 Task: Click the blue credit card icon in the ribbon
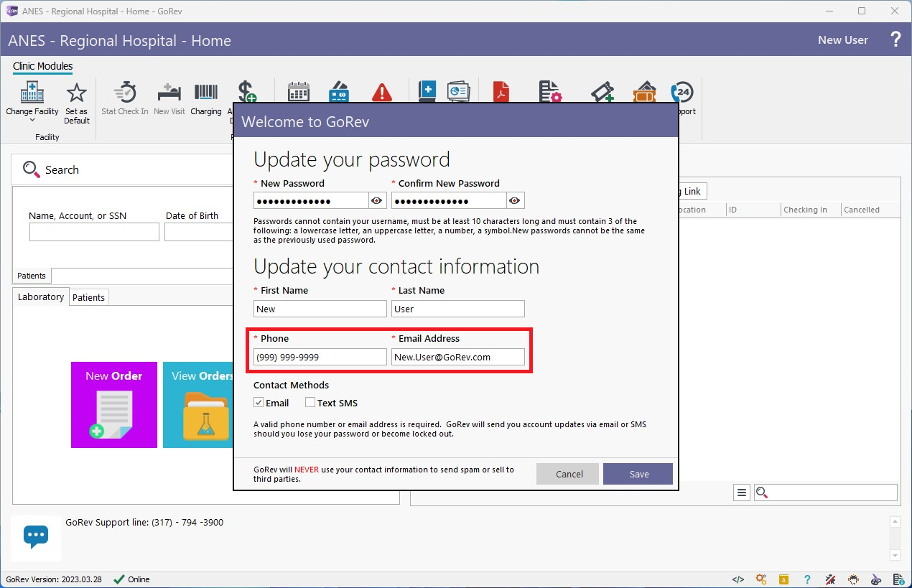point(339,93)
